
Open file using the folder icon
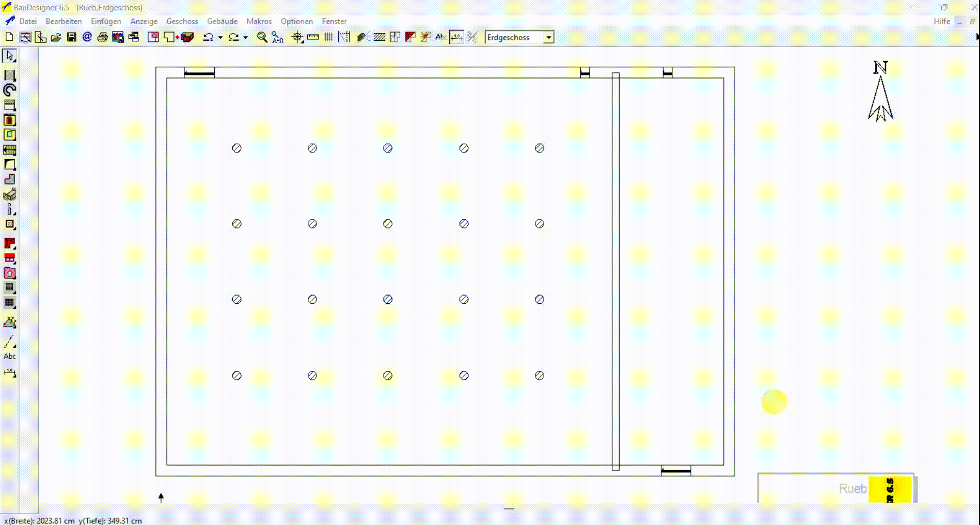pyautogui.click(x=56, y=37)
